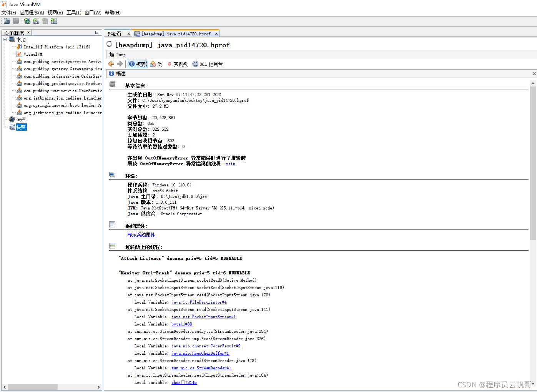Screen dimensions: 537x392
Task: Open the 窗口(W) menu
Action: (93, 13)
